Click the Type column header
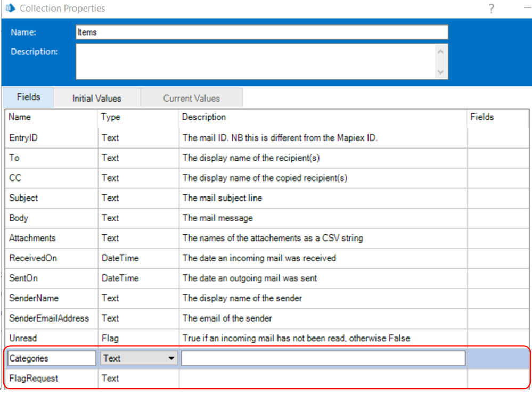Screen dimensions: 532x394 [x=111, y=117]
